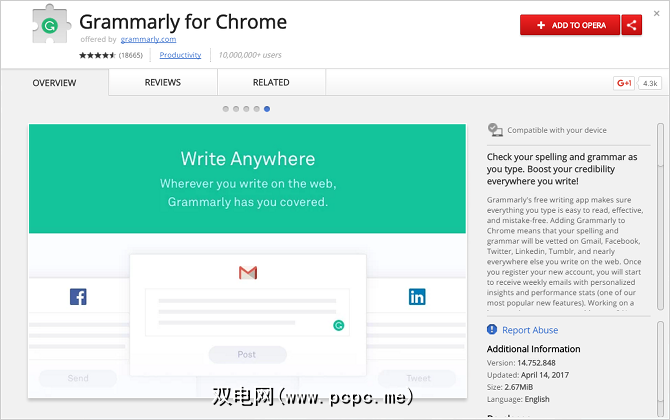Click the star rating icons
The width and height of the screenshot is (670, 420).
coord(97,55)
